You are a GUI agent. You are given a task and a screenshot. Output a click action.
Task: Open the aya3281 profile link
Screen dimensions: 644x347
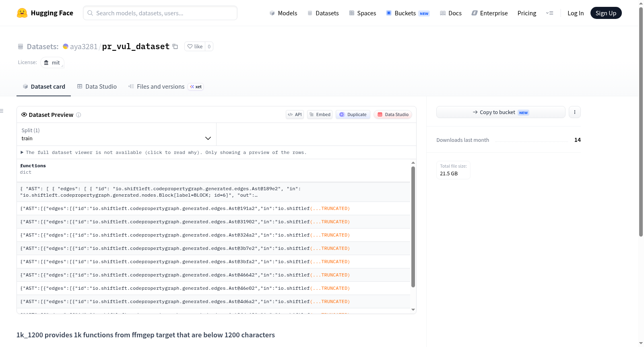(84, 46)
